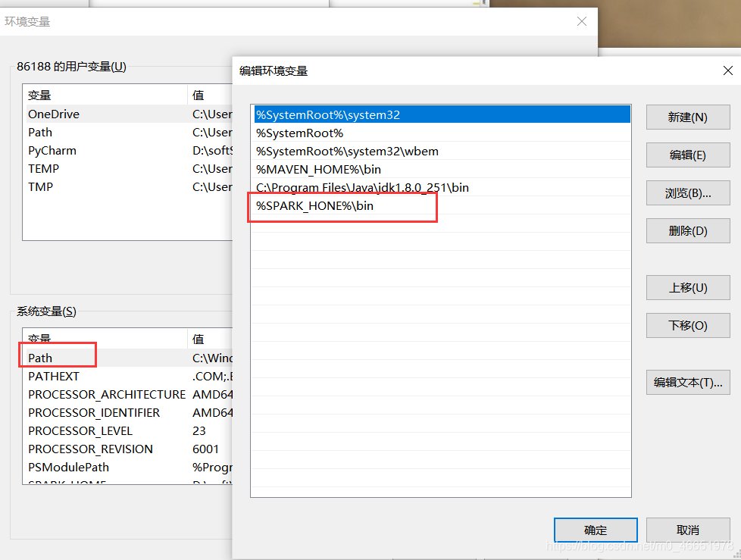This screenshot has width=741, height=560.
Task: Select PATHEXT system variable row
Action: [127, 376]
